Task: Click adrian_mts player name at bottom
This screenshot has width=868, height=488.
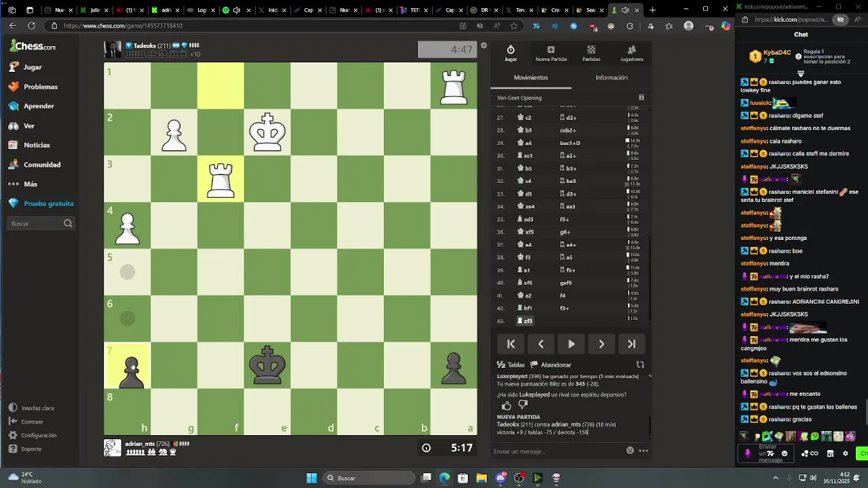Action: tap(140, 444)
